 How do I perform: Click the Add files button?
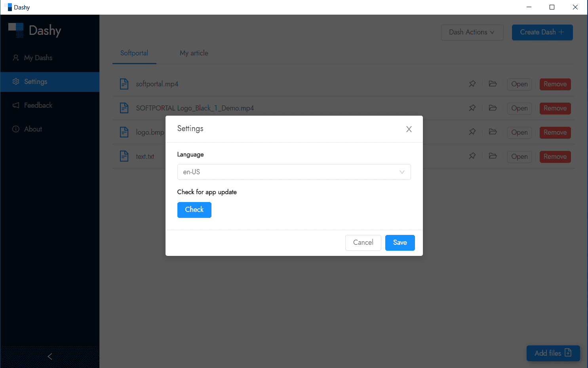click(x=553, y=353)
